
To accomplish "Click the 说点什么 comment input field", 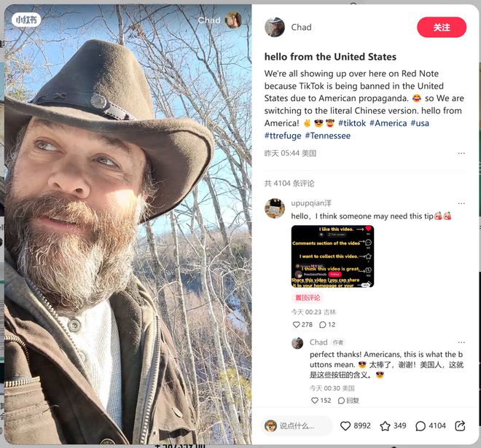I will pos(297,425).
